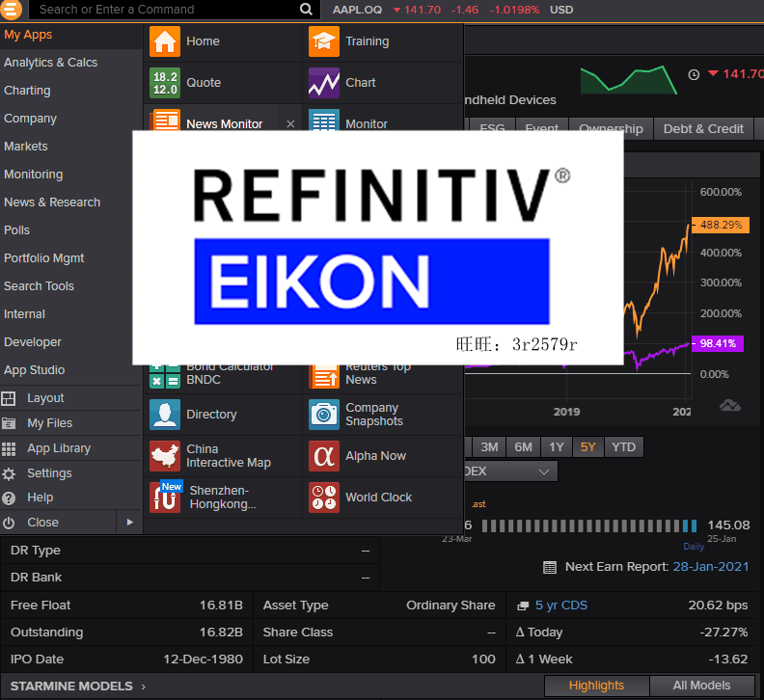764x700 pixels.
Task: Show StarMine All Models
Action: point(701,686)
